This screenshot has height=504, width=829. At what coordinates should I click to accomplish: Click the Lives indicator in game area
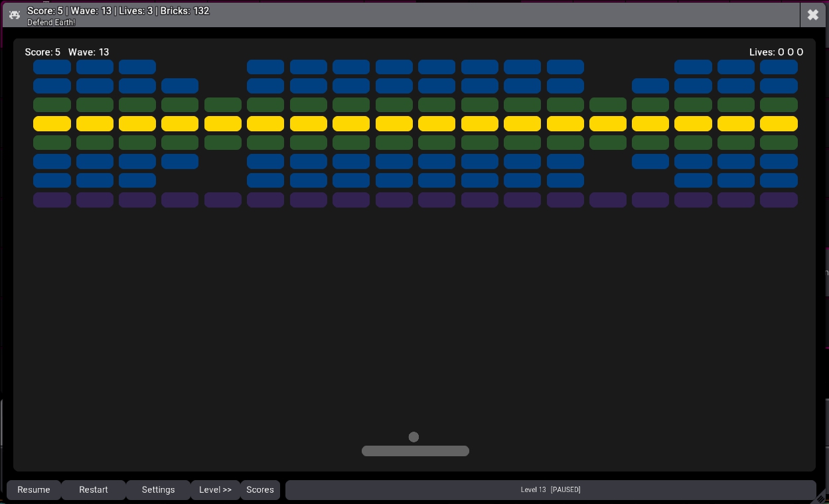(x=776, y=52)
